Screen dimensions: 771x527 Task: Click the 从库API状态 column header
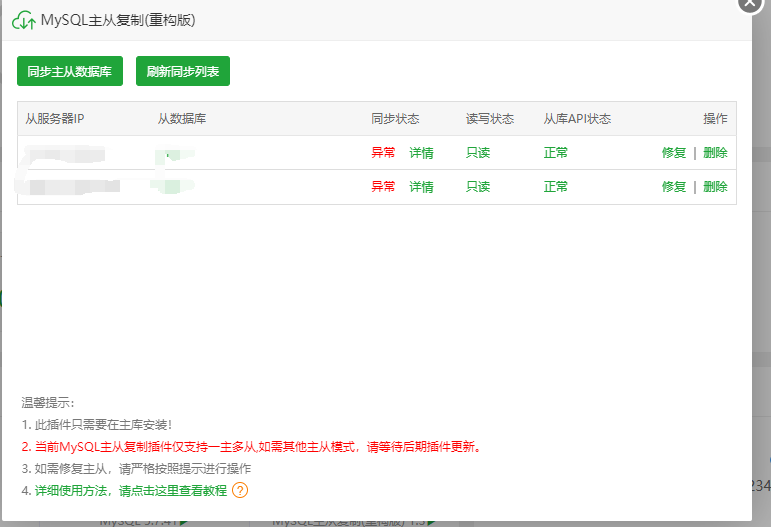click(x=577, y=118)
